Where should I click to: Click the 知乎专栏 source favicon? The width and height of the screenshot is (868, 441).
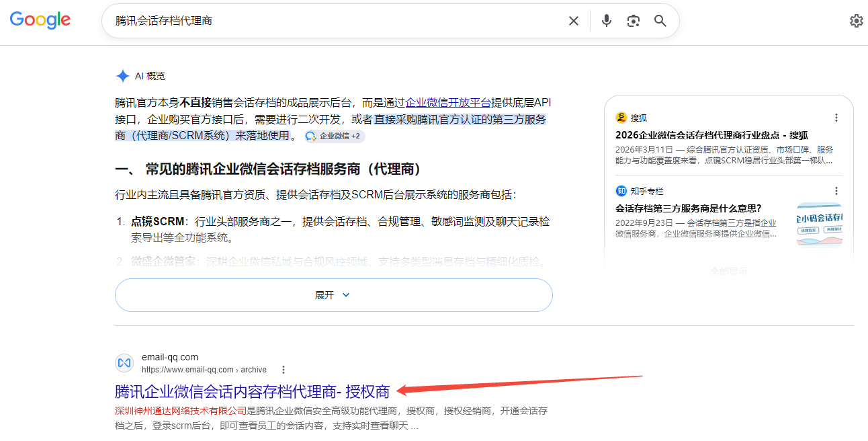pos(621,191)
